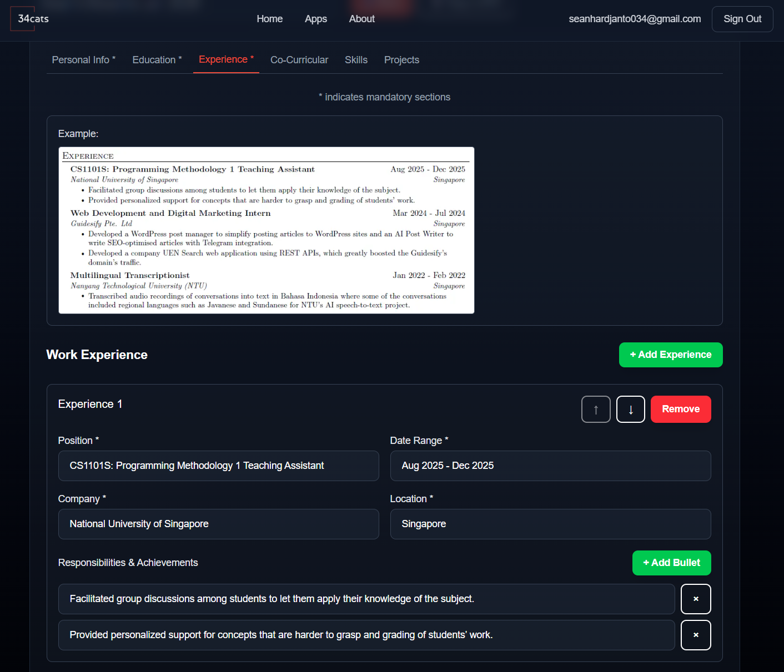
Task: Switch to the Education tab
Action: pos(157,60)
